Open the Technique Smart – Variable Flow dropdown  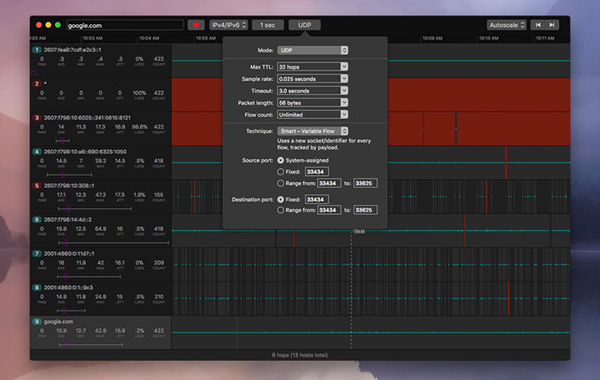coord(312,131)
